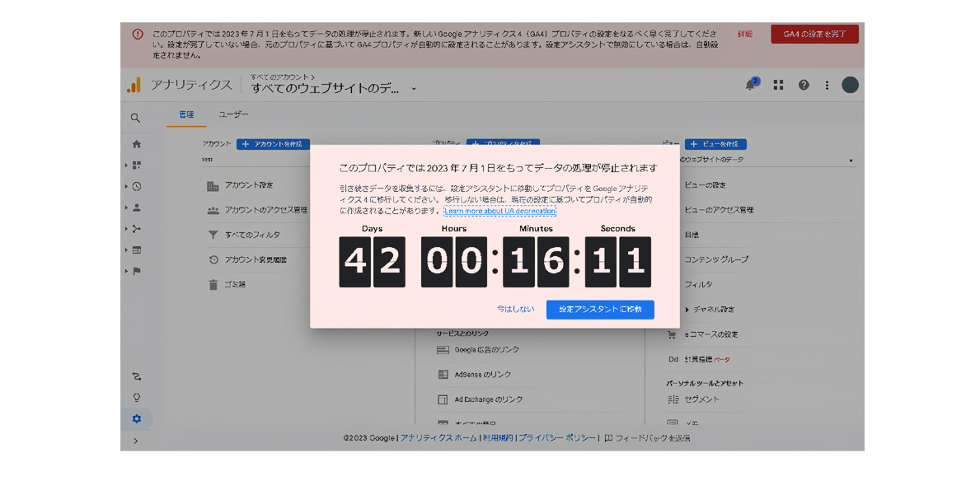Click ビューを作成 button
This screenshot has height=490, width=980.
[715, 144]
